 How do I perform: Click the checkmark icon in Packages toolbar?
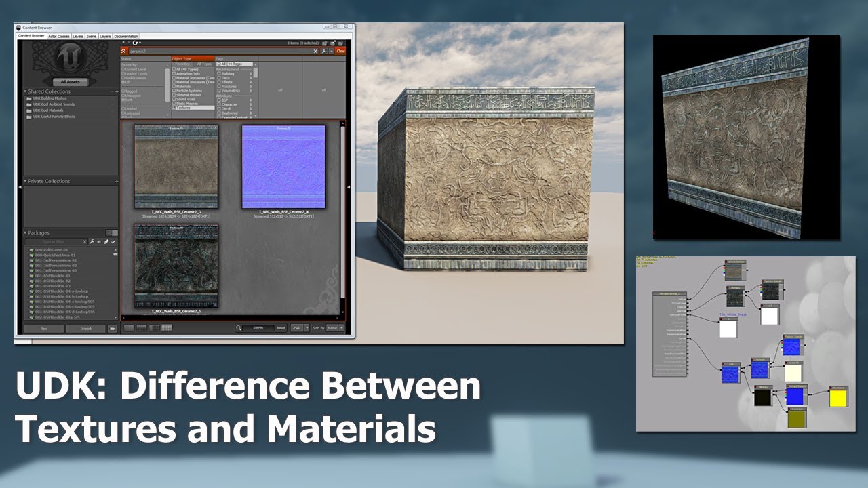pyautogui.click(x=113, y=242)
